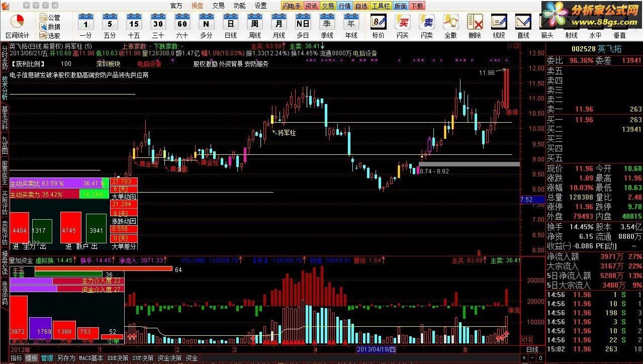Switch to the 日线 daily chart icon

tap(230, 26)
